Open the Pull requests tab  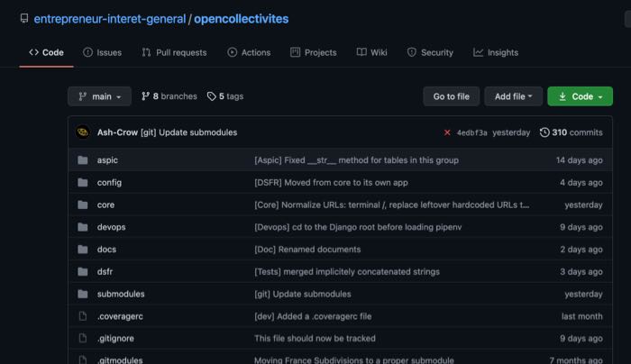click(x=174, y=52)
